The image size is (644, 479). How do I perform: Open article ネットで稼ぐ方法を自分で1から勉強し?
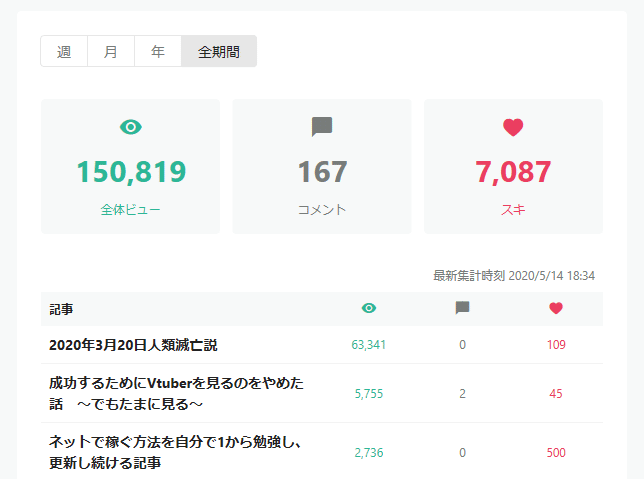[x=175, y=452]
